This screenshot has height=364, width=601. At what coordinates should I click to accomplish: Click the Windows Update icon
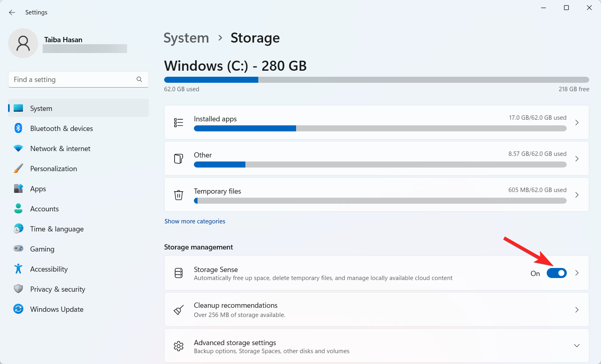click(19, 309)
